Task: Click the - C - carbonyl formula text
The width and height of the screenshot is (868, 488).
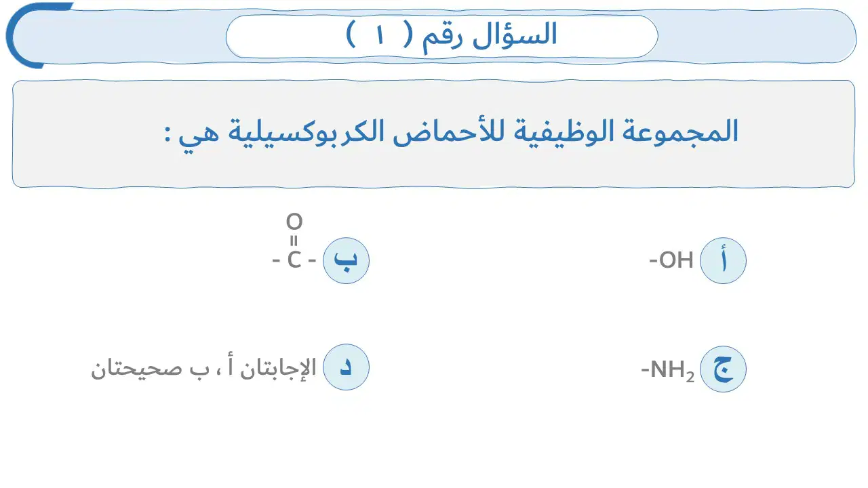Action: tap(294, 260)
